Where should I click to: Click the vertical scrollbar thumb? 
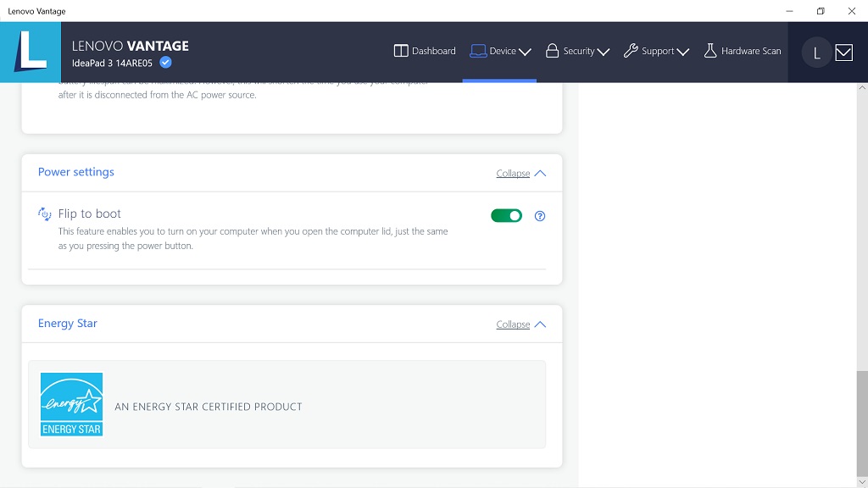tap(862, 424)
